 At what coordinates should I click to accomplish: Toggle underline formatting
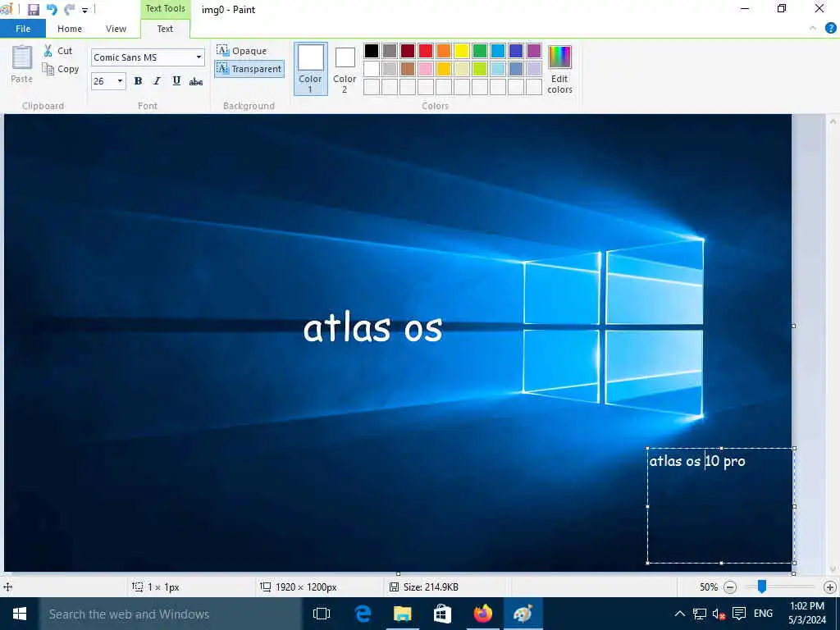point(176,81)
